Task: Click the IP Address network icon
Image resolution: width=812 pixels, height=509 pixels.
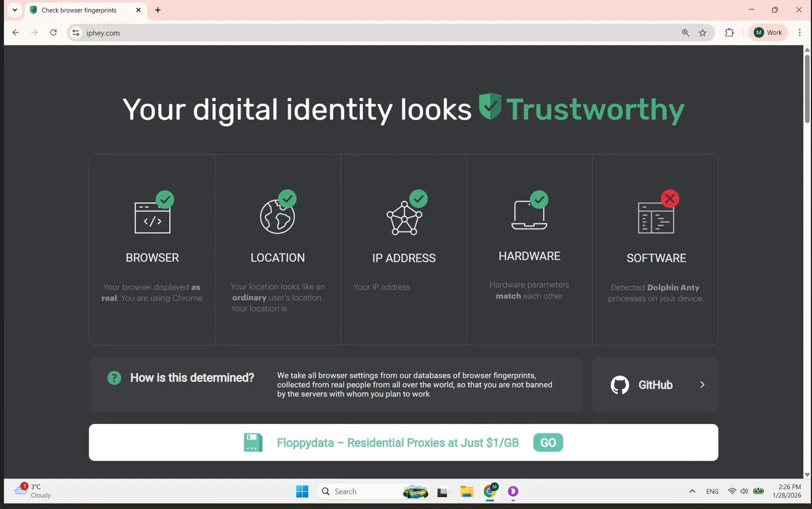Action: pyautogui.click(x=404, y=218)
